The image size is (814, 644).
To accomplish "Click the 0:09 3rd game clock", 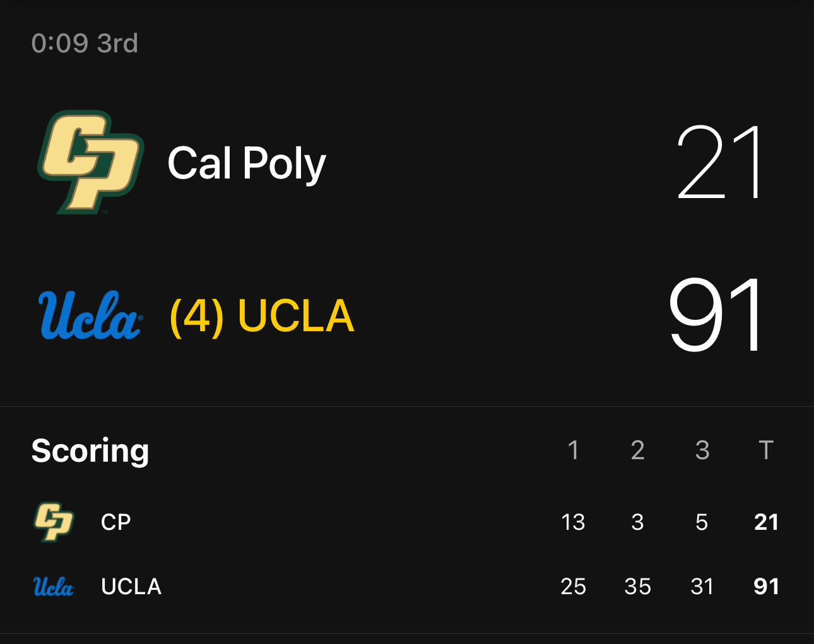I will click(85, 44).
